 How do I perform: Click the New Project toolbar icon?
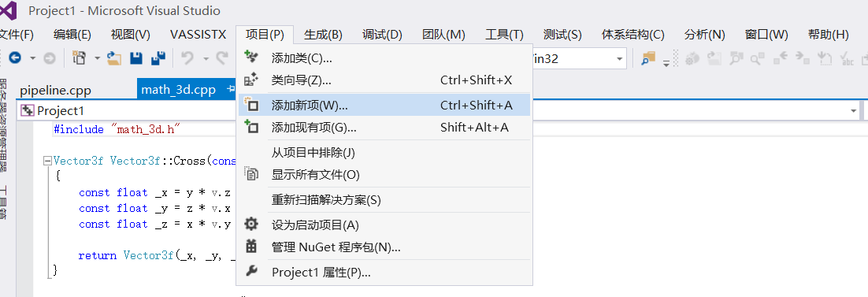pyautogui.click(x=80, y=58)
